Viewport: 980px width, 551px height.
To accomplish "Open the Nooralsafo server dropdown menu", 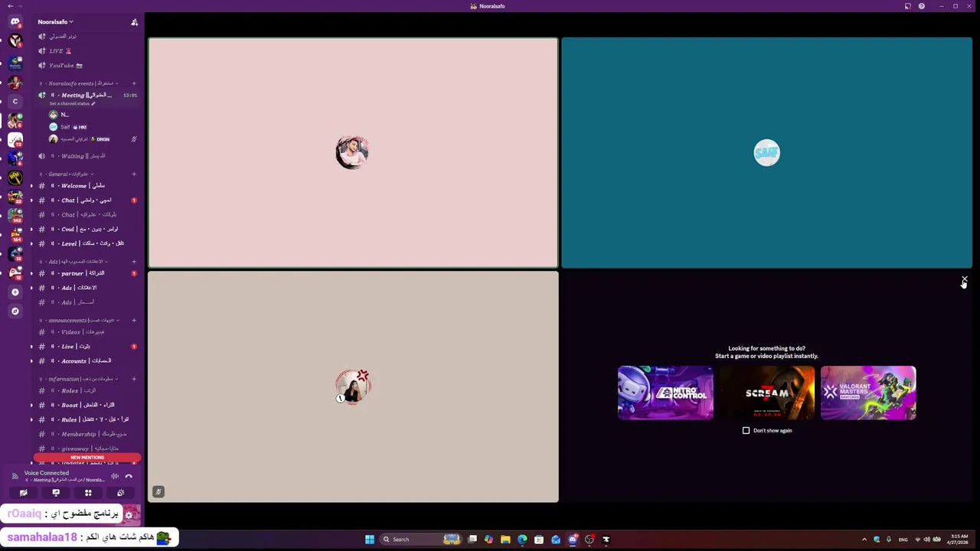I will 56,22.
